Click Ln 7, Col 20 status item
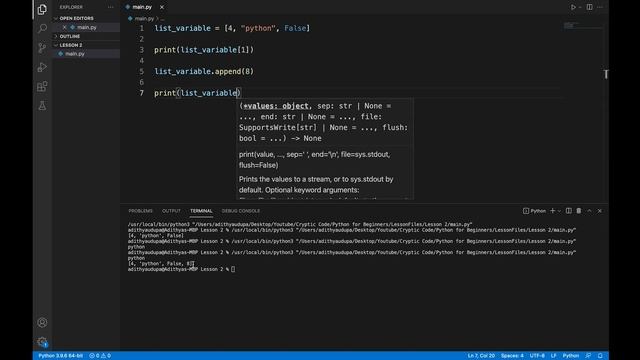This screenshot has height=360, width=640. 481,356
